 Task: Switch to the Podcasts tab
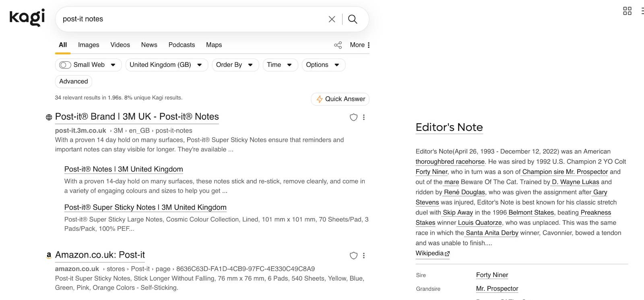[x=182, y=45]
